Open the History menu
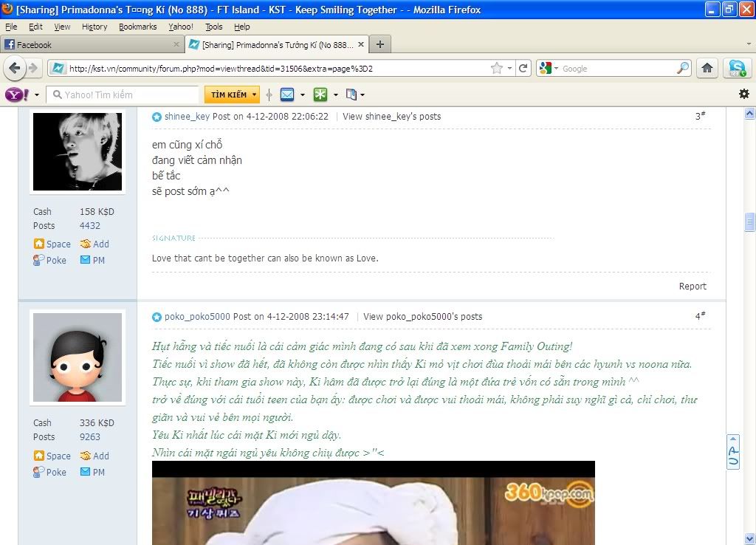The width and height of the screenshot is (756, 545). [x=94, y=27]
